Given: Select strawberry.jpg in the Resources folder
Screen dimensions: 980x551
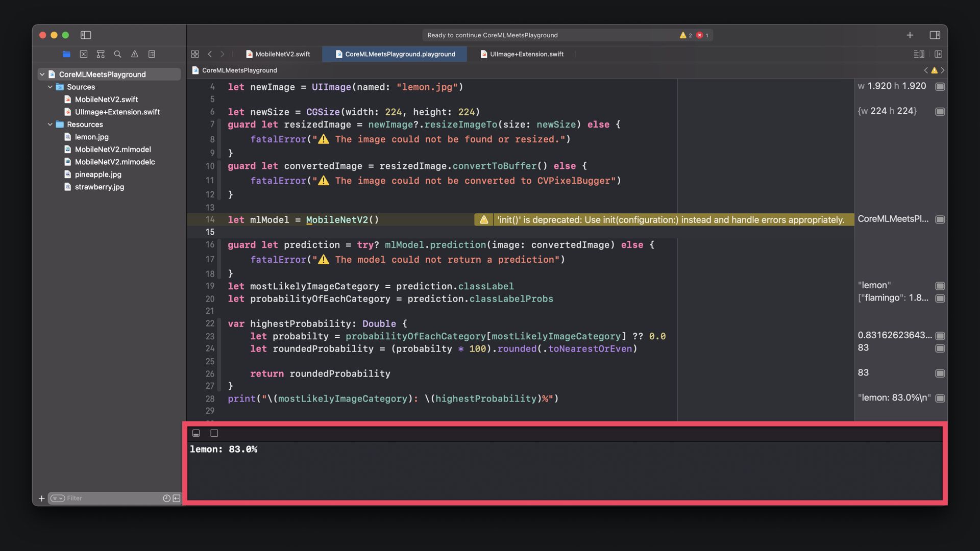Looking at the screenshot, I should click(x=100, y=187).
